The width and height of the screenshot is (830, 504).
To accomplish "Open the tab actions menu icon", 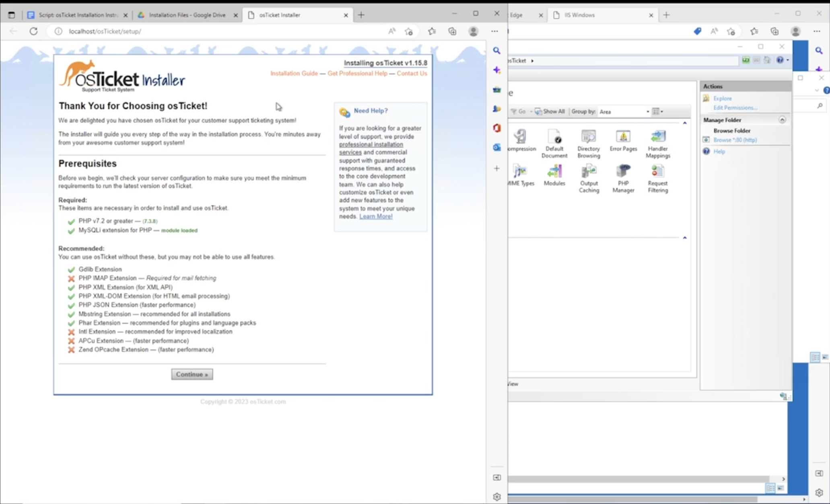I will (11, 15).
